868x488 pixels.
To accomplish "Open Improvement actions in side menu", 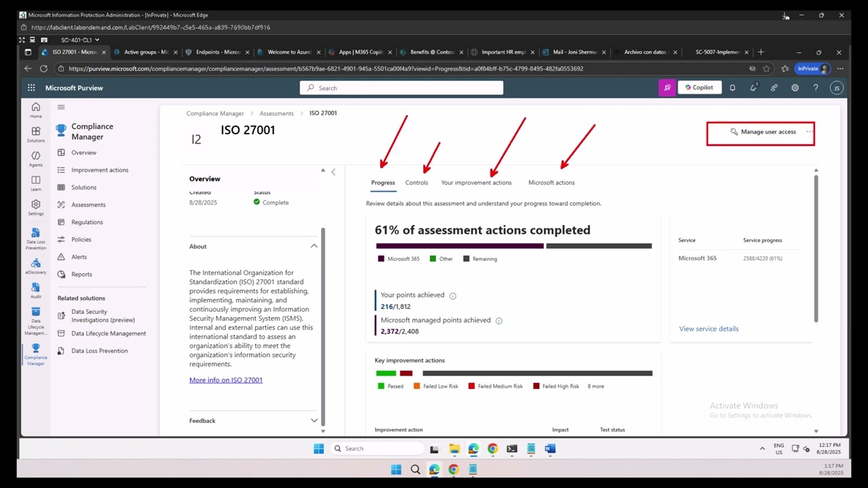I will 100,170.
